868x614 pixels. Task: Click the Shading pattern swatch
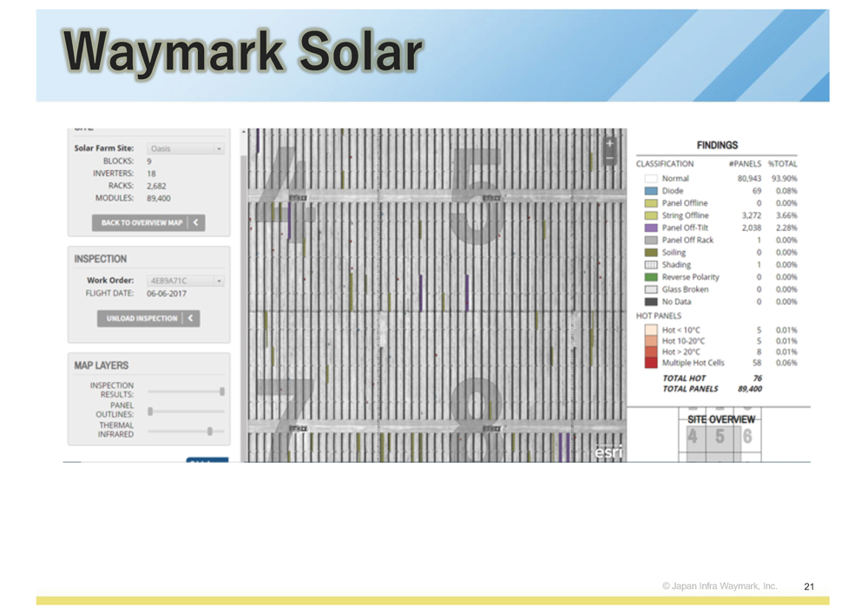tap(651, 265)
